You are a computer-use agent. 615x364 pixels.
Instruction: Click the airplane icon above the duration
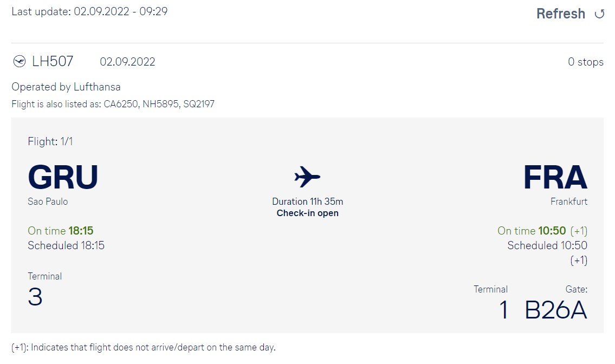pos(307,177)
